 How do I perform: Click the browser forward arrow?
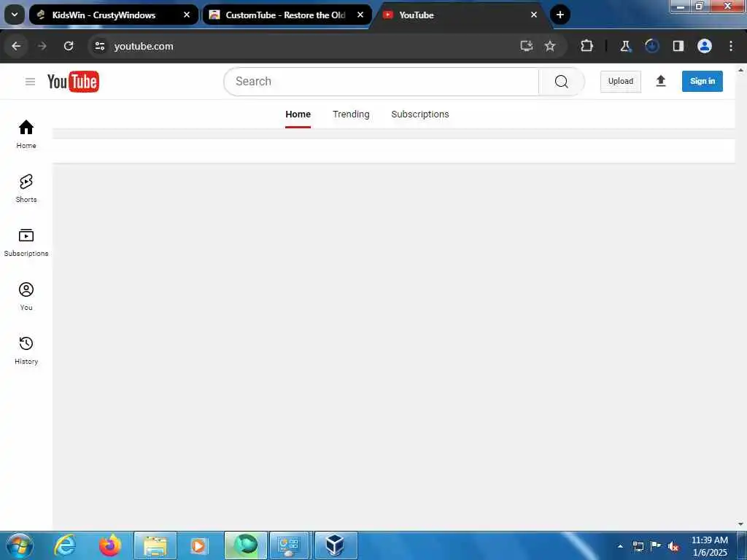coord(42,46)
